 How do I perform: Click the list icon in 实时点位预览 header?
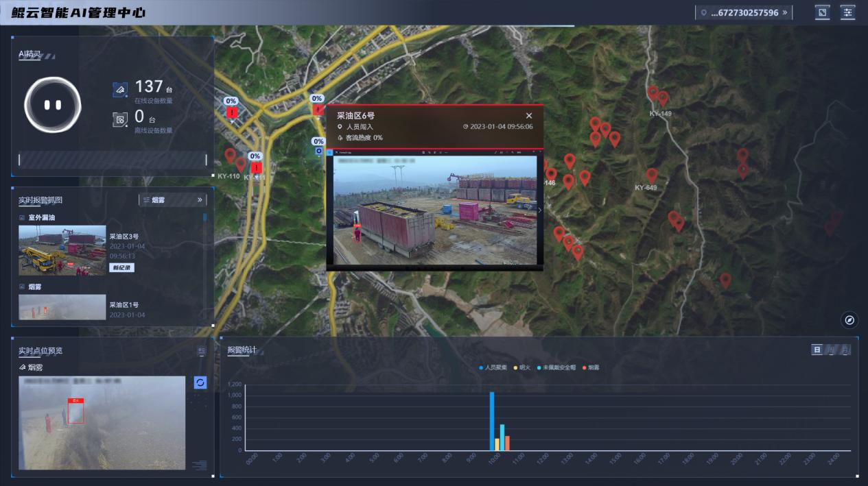[202, 351]
